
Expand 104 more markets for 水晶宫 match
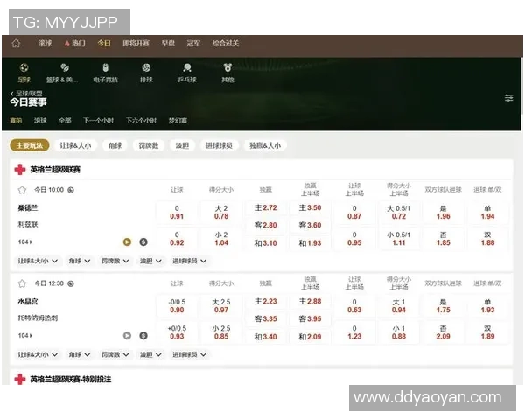(25, 336)
